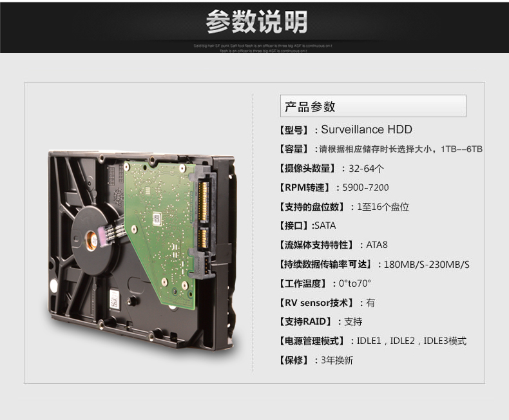509x420 pixels.
Task: Click the 产品参数 header box
Action: 373,106
